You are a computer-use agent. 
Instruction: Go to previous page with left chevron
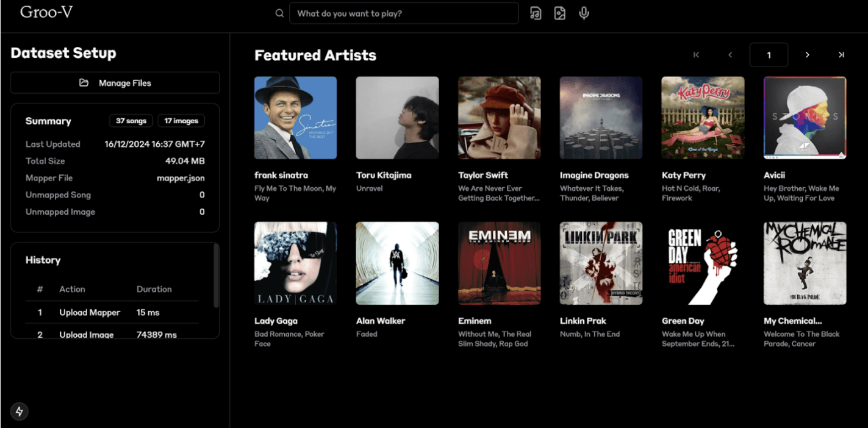point(730,55)
